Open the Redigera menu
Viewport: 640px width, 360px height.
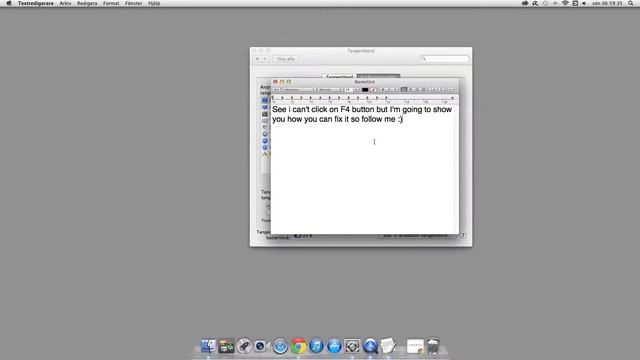[x=87, y=3]
